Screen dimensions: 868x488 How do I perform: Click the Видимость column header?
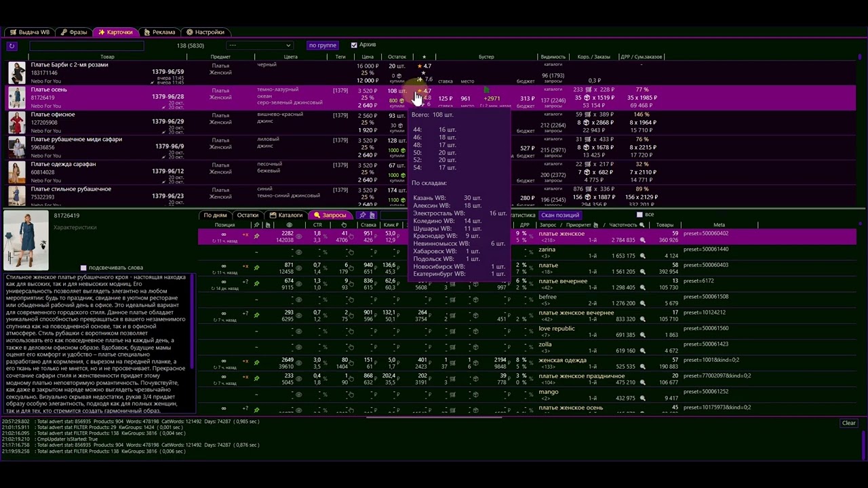[553, 57]
